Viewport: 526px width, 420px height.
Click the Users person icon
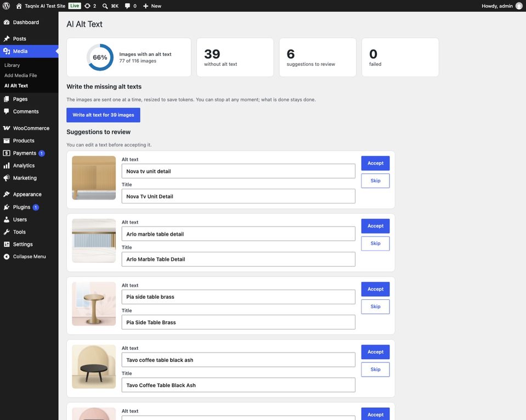7,219
